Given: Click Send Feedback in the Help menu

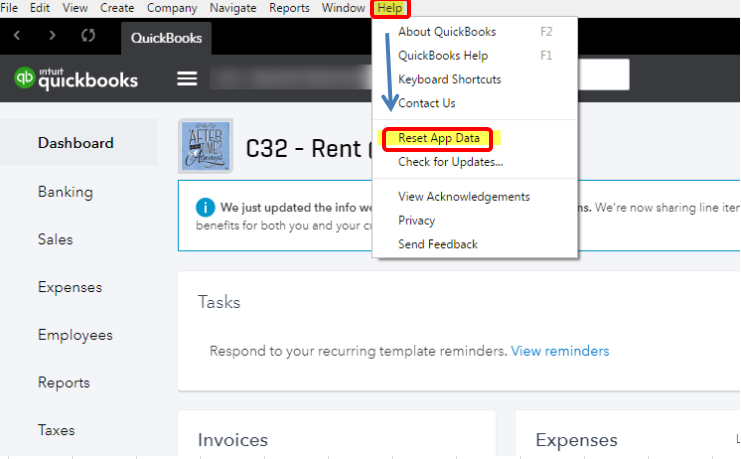Looking at the screenshot, I should click(x=438, y=244).
